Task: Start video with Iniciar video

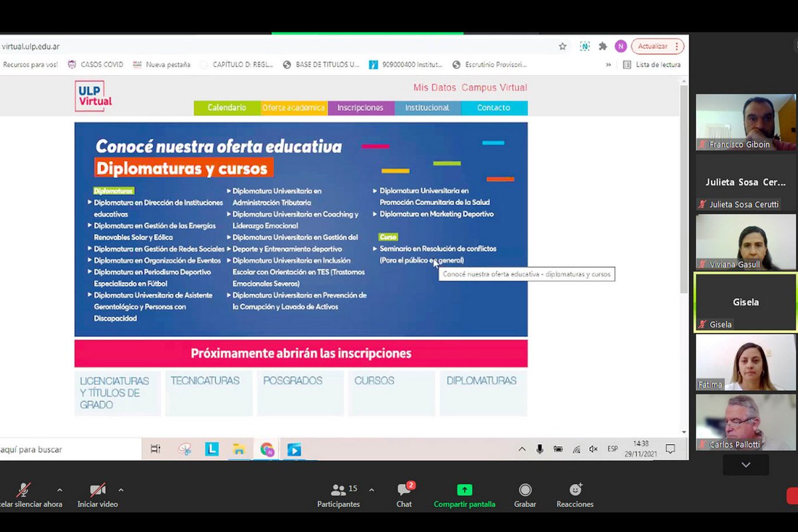Action: (98, 495)
